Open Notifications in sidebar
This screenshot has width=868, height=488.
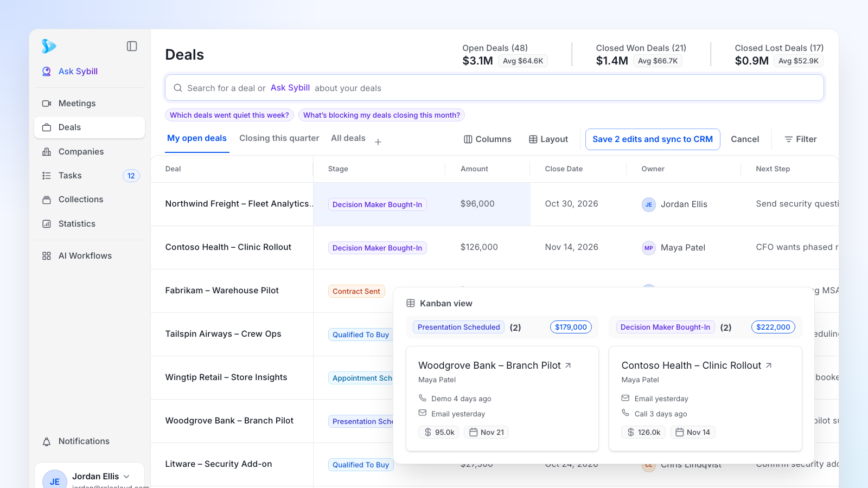click(x=90, y=441)
